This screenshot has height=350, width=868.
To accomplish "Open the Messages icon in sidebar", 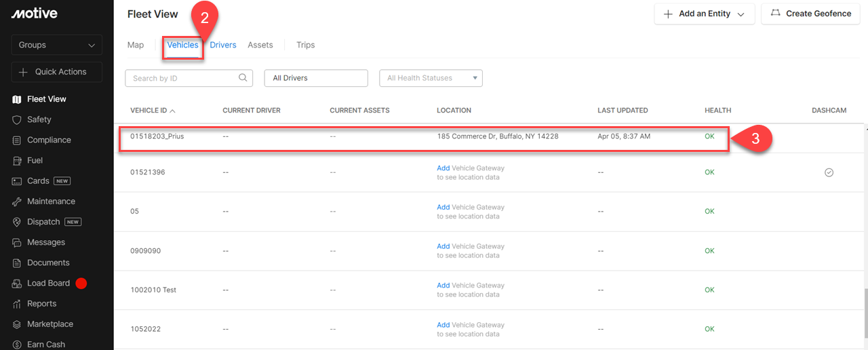I will (x=17, y=242).
